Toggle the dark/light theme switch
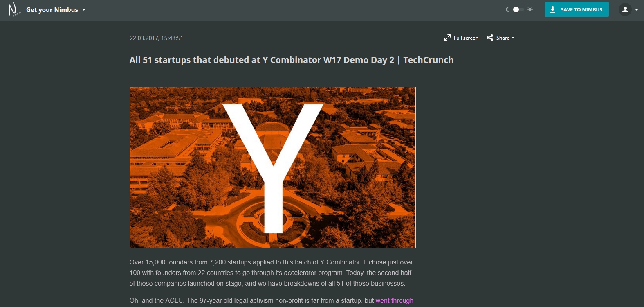The width and height of the screenshot is (644, 307). pos(518,9)
